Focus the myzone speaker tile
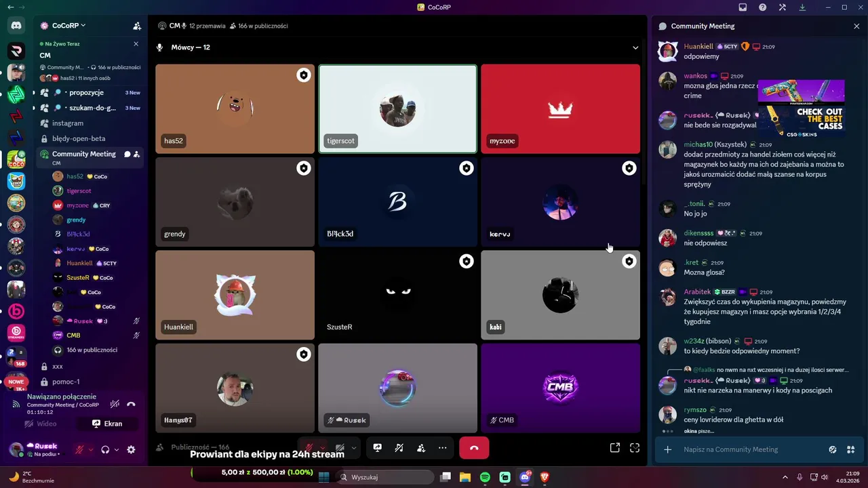 tap(560, 109)
